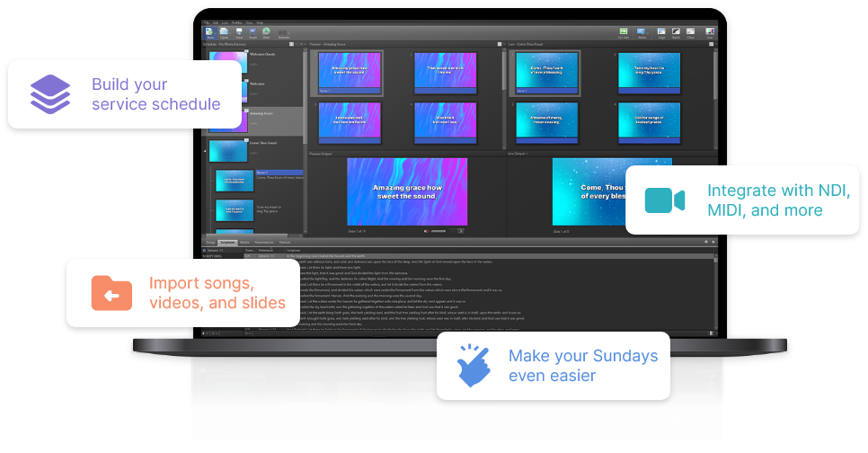The height and width of the screenshot is (453, 868).
Task: Click the Genesis 1:1 search field
Action: point(222,250)
